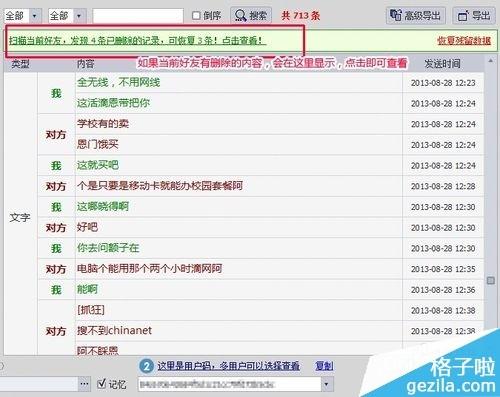Viewport: 500px width, 397px height.
Task: Click the scrollbar up arrow
Action: point(490,61)
